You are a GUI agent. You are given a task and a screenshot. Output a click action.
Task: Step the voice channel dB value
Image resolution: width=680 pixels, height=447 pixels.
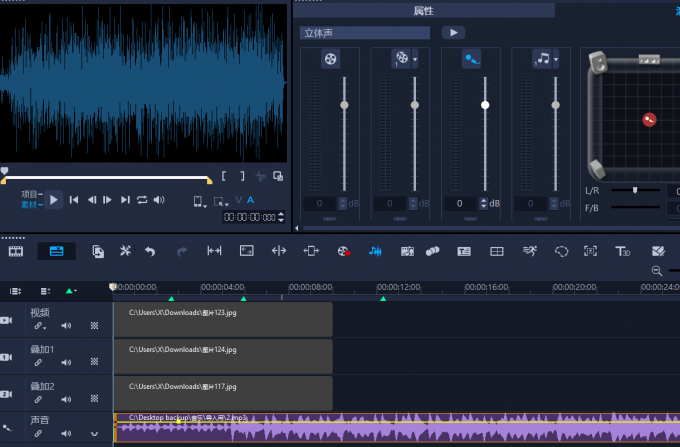(484, 203)
